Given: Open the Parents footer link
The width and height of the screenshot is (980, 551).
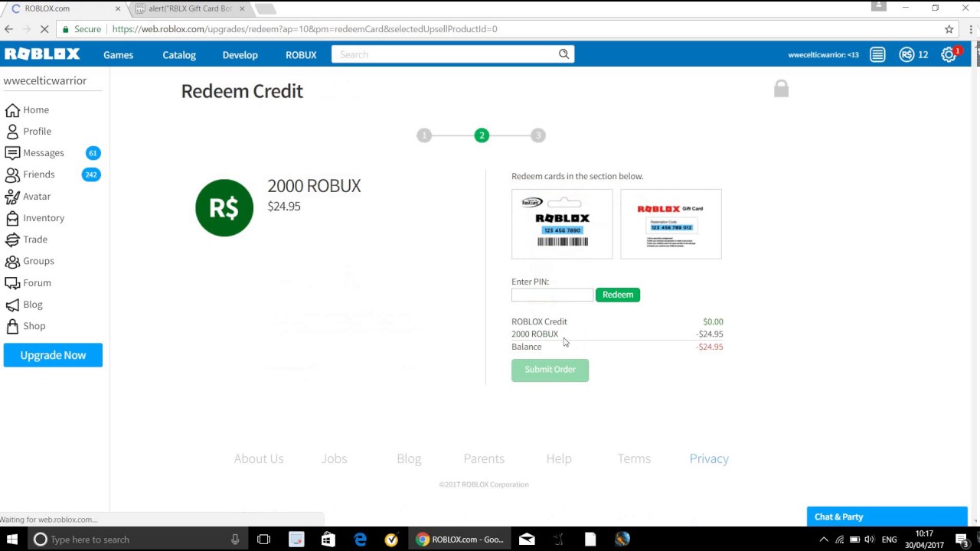Looking at the screenshot, I should (484, 458).
